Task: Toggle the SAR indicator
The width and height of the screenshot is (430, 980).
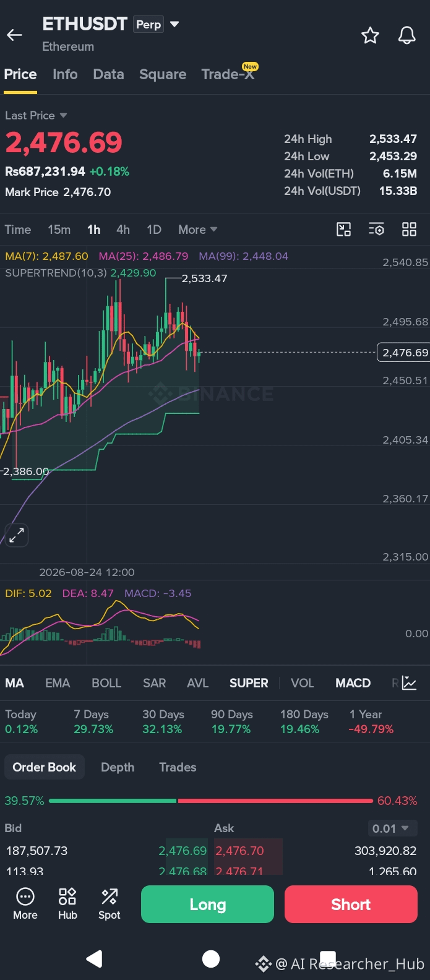Action: (154, 683)
